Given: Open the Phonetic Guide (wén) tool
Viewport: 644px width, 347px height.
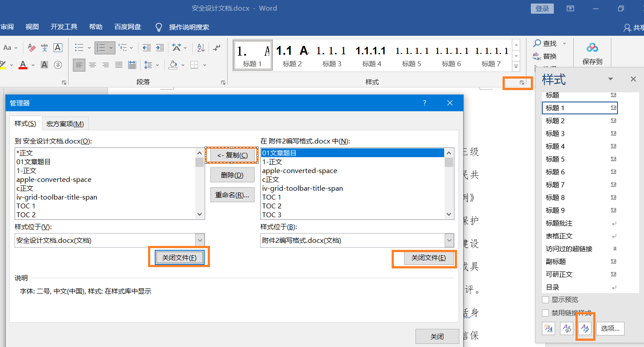Looking at the screenshot, I should coord(45,47).
